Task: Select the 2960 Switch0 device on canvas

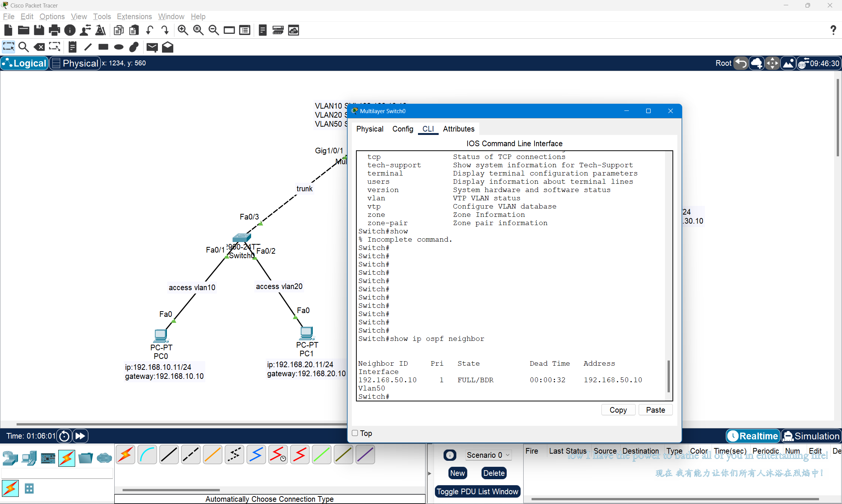Action: [241, 238]
